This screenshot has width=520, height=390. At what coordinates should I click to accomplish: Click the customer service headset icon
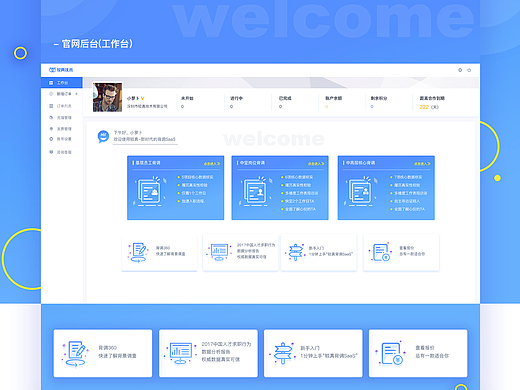[51, 152]
